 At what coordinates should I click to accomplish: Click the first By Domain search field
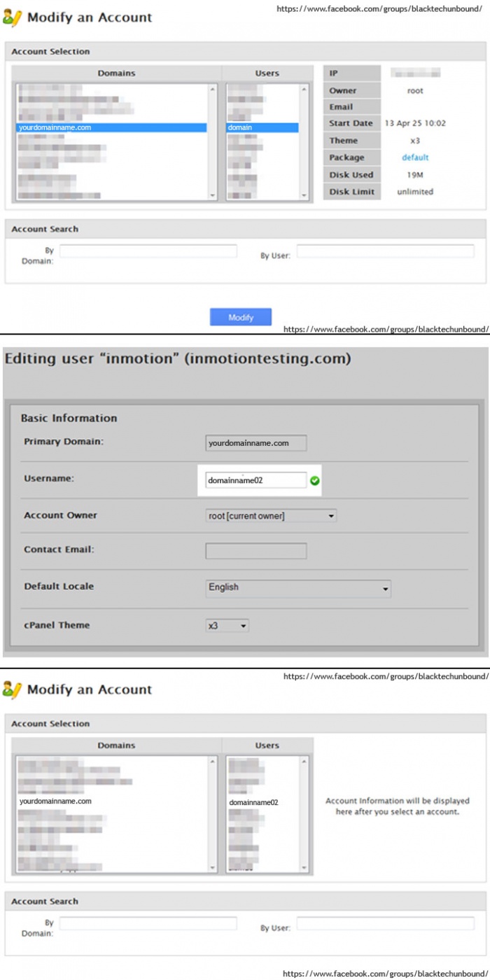click(x=148, y=251)
